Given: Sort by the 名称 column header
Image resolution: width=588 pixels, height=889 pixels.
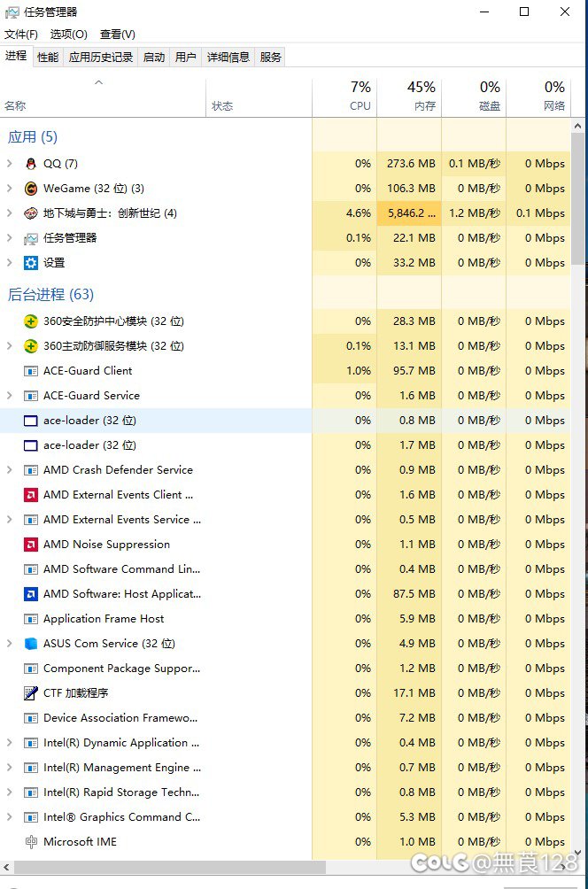Looking at the screenshot, I should point(103,97).
